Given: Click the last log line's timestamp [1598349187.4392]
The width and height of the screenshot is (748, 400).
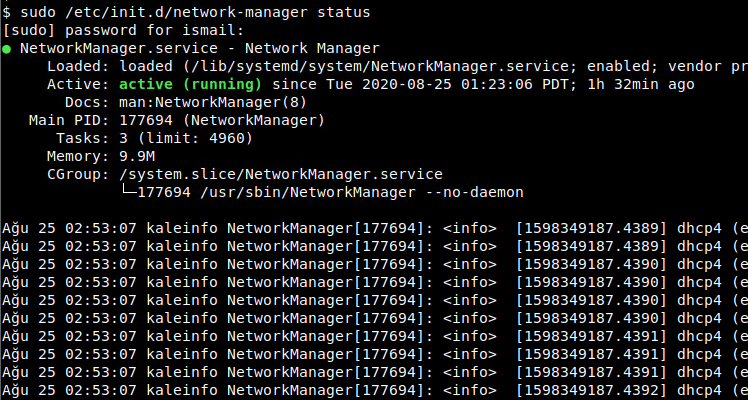Looking at the screenshot, I should point(591,391).
